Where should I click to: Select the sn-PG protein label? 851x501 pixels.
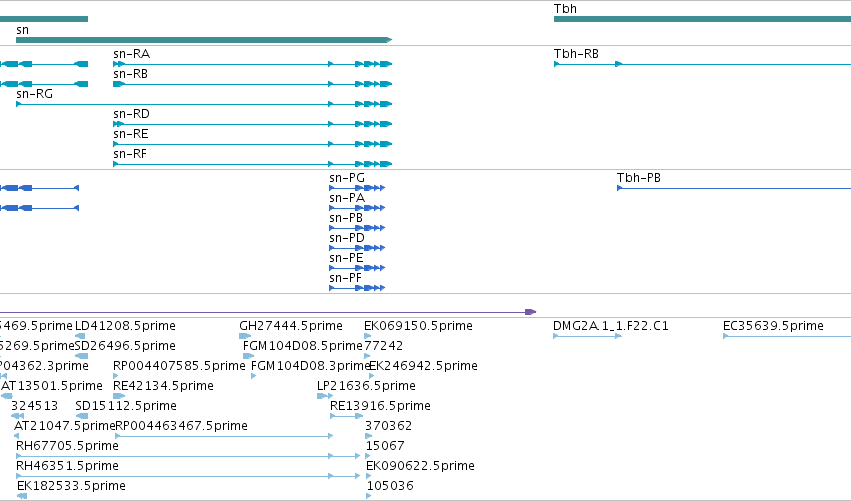[347, 178]
